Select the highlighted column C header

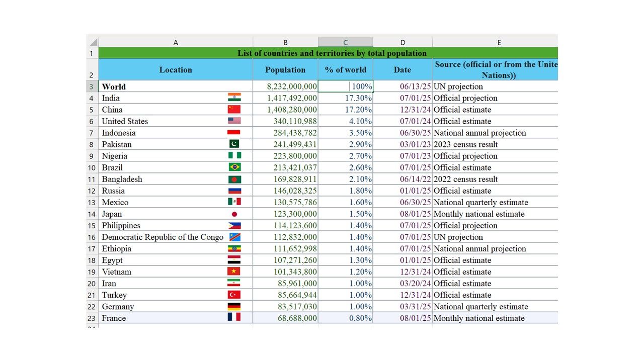345,42
